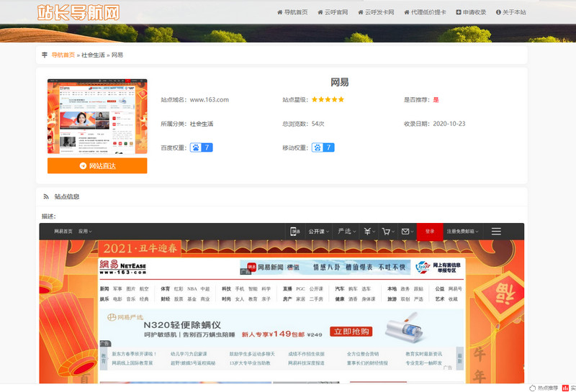Click the orange 网站直达 button
The width and height of the screenshot is (576, 392).
coord(97,166)
